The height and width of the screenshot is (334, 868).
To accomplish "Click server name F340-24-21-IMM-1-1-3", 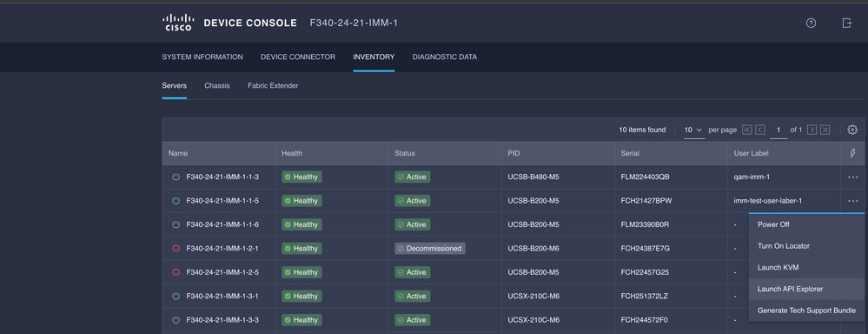I will point(222,177).
